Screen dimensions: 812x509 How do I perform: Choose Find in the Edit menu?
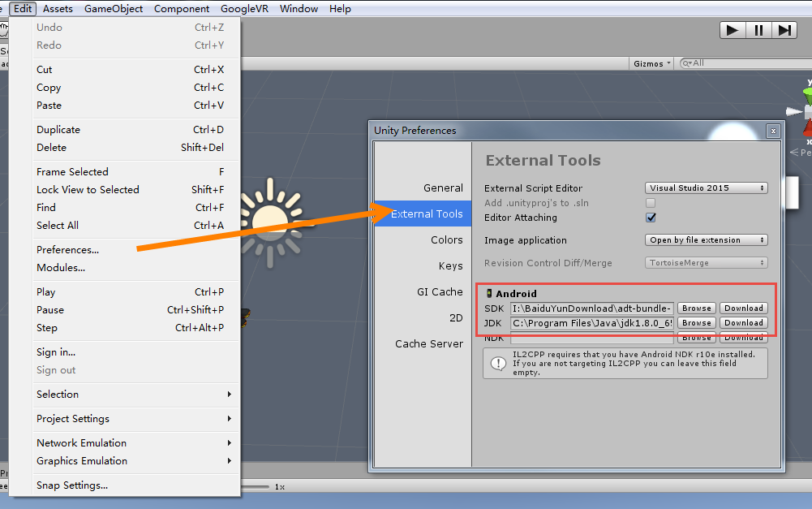(x=137, y=208)
